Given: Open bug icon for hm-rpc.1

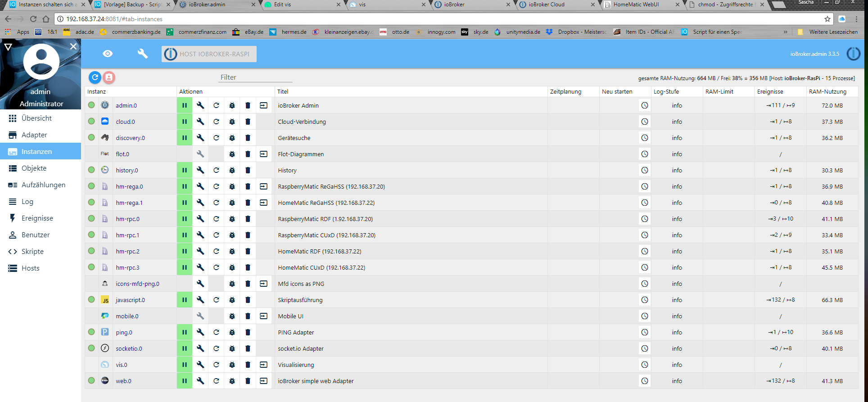Looking at the screenshot, I should (232, 235).
